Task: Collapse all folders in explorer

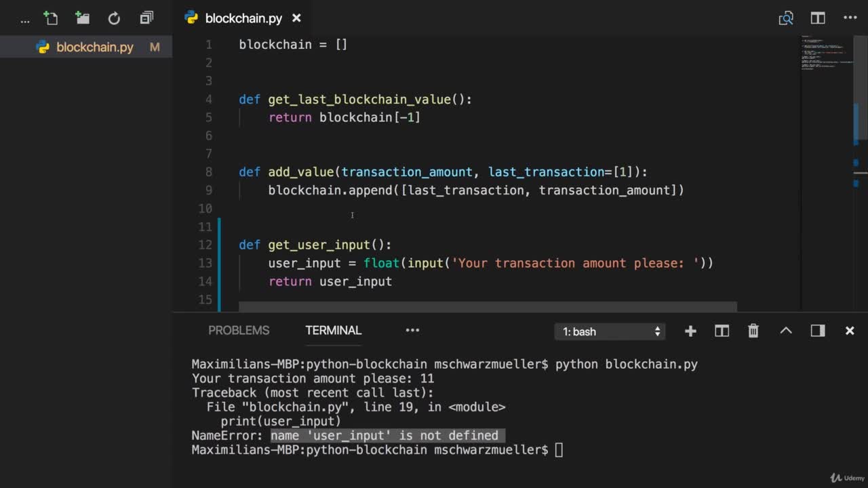Action: [x=146, y=18]
